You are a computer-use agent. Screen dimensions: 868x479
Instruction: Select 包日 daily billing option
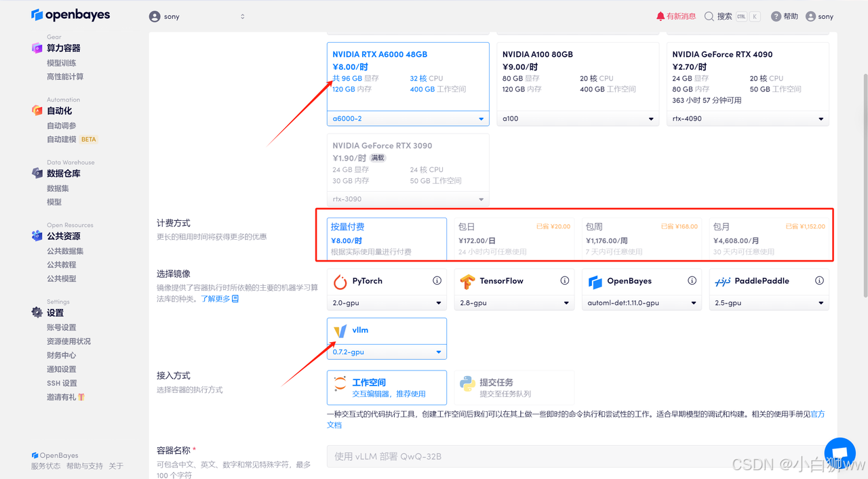(514, 238)
